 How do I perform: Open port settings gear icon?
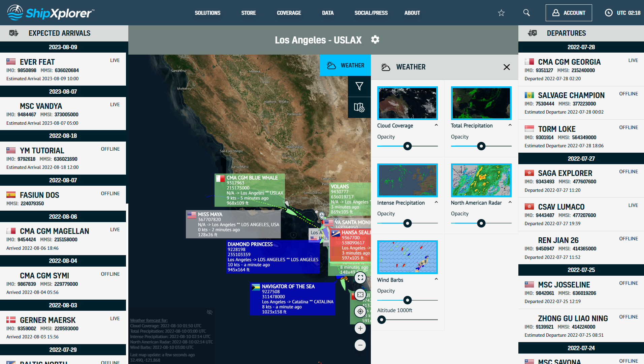375,40
